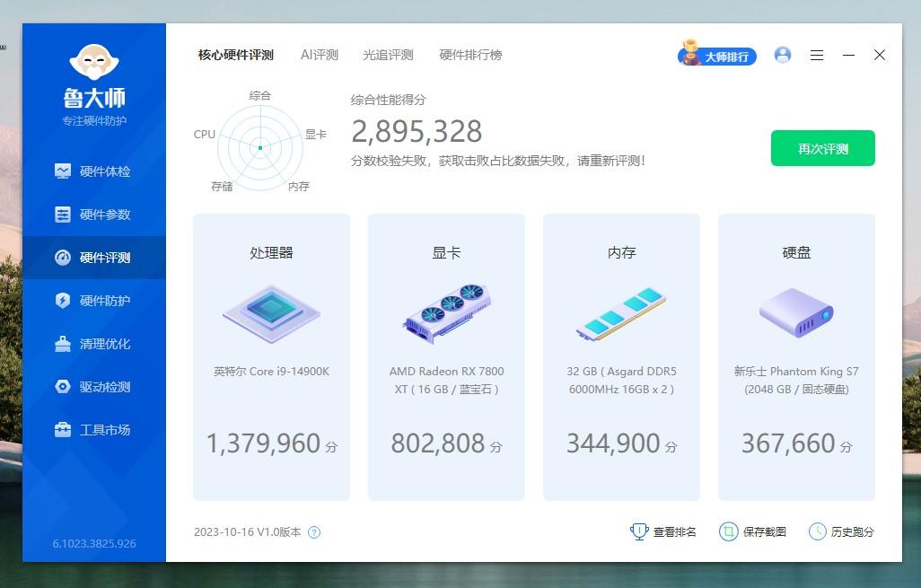Open the hamburger main menu
The width and height of the screenshot is (921, 588).
[817, 56]
